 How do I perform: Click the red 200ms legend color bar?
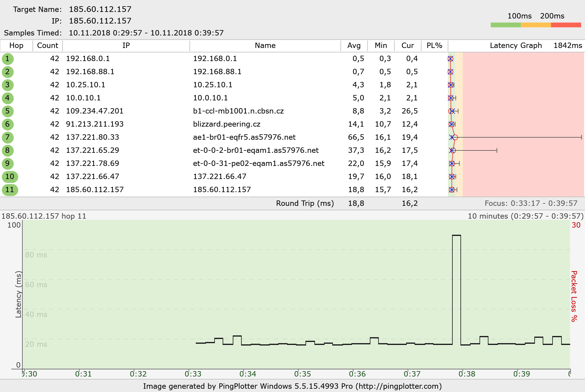pos(566,25)
